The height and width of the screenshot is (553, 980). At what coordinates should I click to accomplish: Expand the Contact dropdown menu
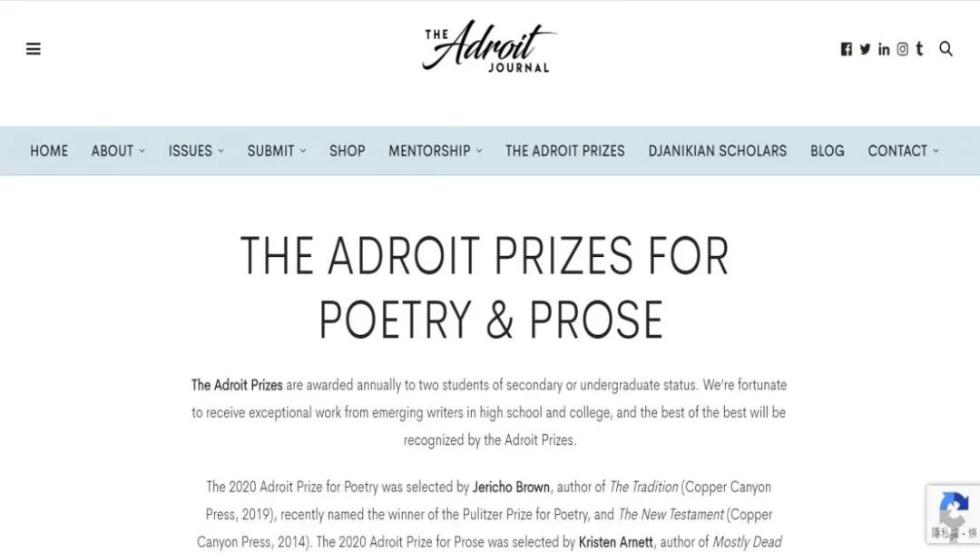tap(903, 151)
